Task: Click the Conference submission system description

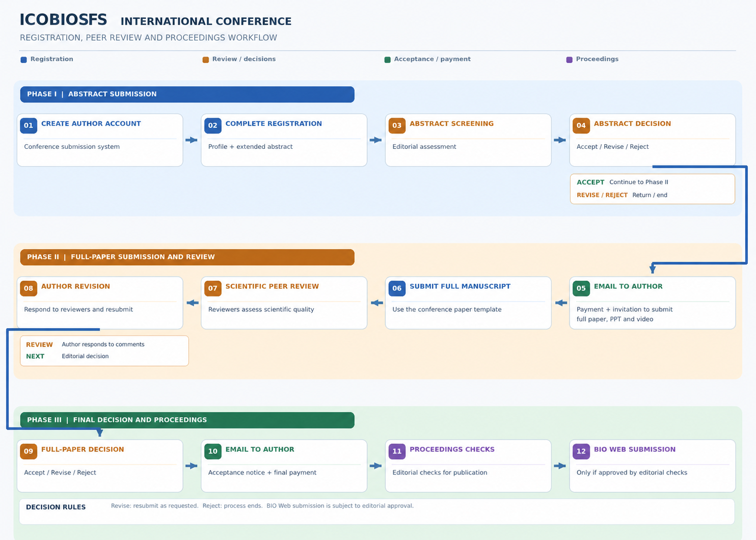Action: tap(72, 147)
